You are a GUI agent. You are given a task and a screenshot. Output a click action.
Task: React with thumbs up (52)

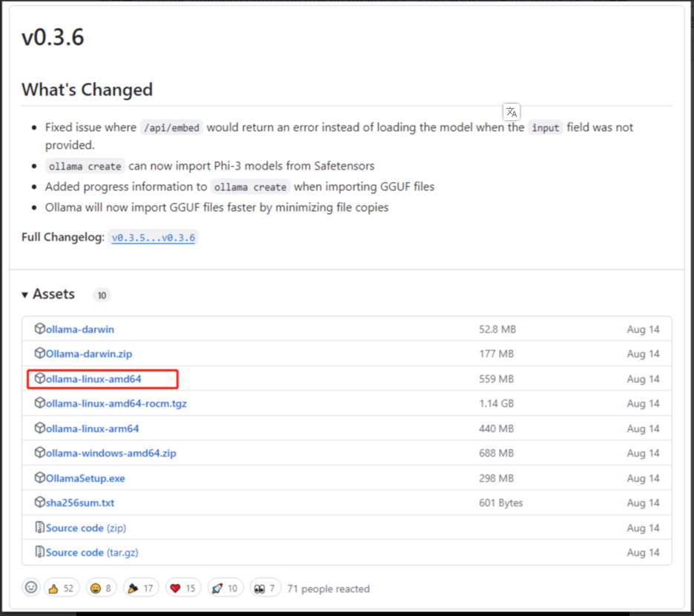[x=62, y=588]
